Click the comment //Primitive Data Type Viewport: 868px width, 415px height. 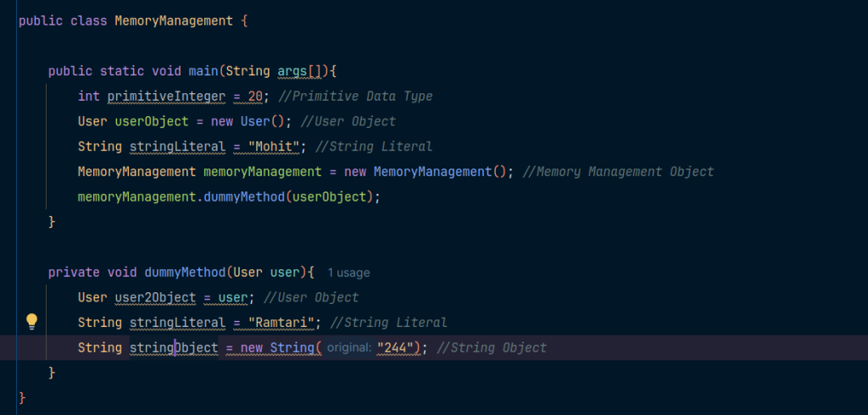pyautogui.click(x=355, y=97)
